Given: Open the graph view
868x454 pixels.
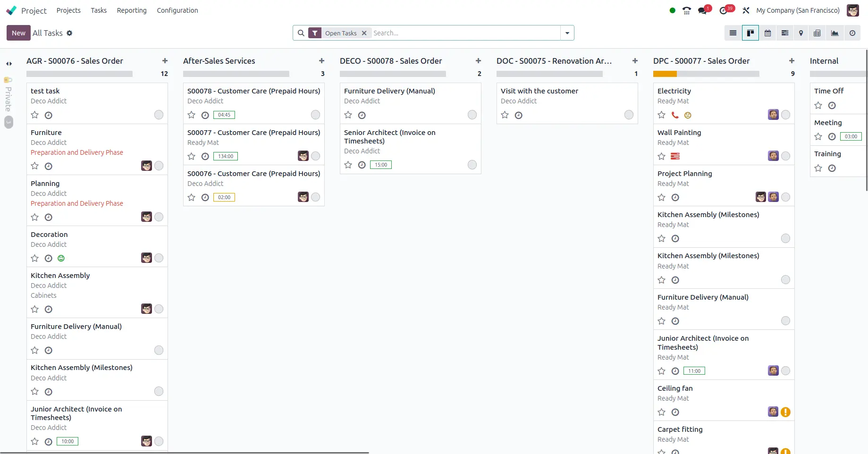Looking at the screenshot, I should (834, 33).
